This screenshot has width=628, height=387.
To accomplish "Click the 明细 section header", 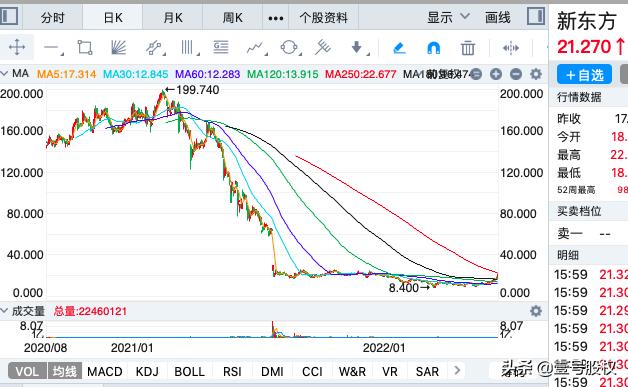I will [568, 255].
